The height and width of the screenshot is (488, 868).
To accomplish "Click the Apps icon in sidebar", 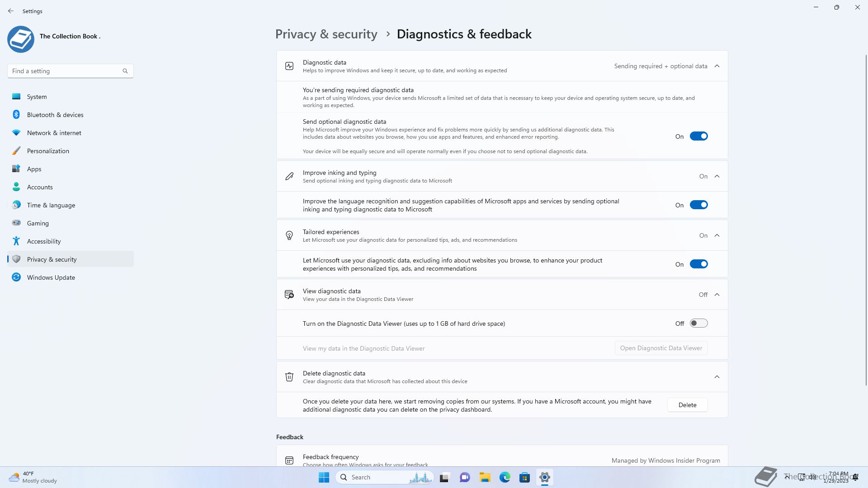I will click(x=16, y=169).
